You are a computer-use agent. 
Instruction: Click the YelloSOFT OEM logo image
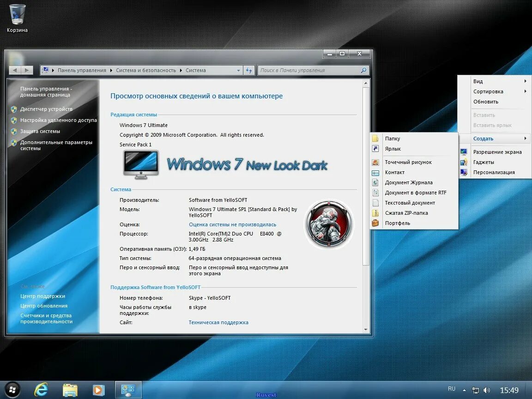(x=329, y=224)
